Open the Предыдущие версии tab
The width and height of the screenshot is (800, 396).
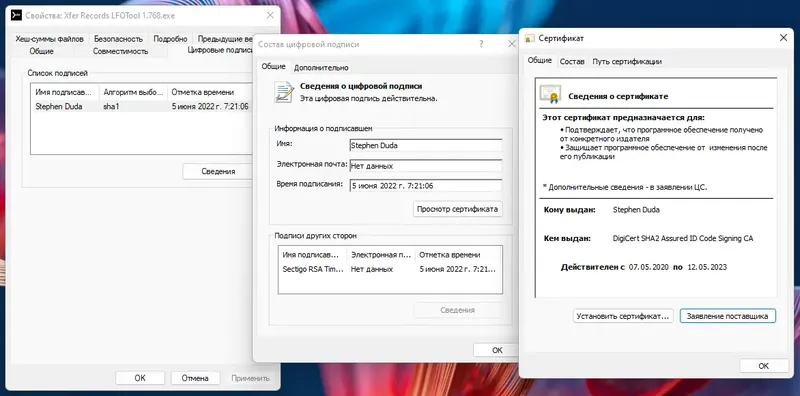click(x=224, y=39)
